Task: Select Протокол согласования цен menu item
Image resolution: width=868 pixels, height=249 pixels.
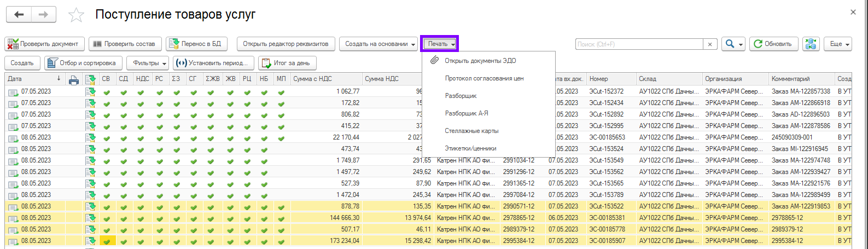Action: tap(484, 78)
